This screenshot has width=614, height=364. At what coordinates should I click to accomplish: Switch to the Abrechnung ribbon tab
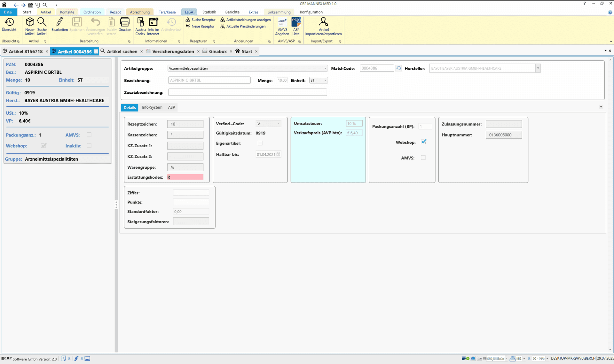point(140,12)
